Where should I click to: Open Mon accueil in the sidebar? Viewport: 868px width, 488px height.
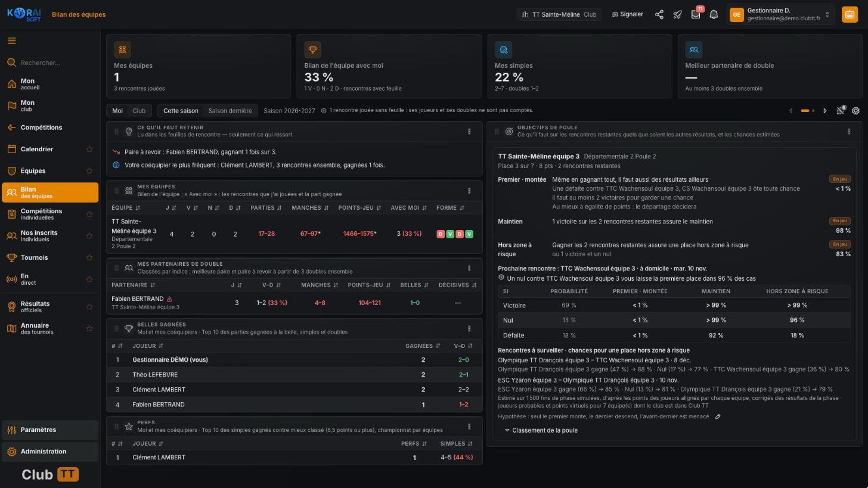click(50, 84)
